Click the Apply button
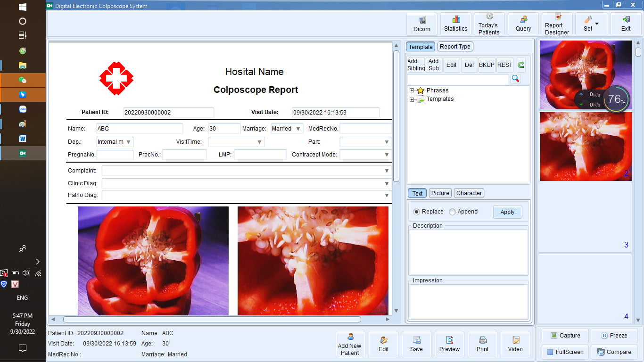Image resolution: width=644 pixels, height=362 pixels. pos(507,212)
